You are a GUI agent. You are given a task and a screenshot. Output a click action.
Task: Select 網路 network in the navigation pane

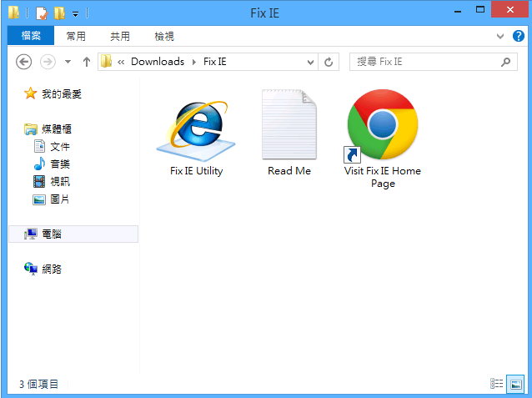coord(43,269)
